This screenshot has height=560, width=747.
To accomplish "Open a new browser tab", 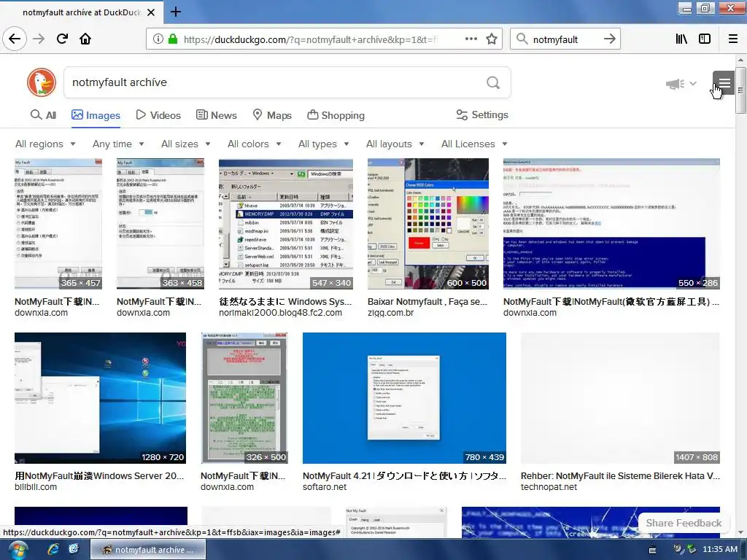I will pos(176,12).
